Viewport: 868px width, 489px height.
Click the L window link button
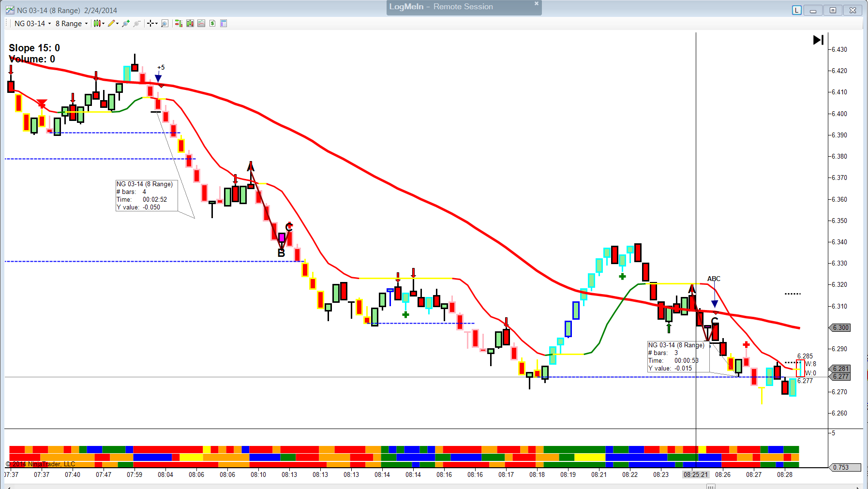797,10
